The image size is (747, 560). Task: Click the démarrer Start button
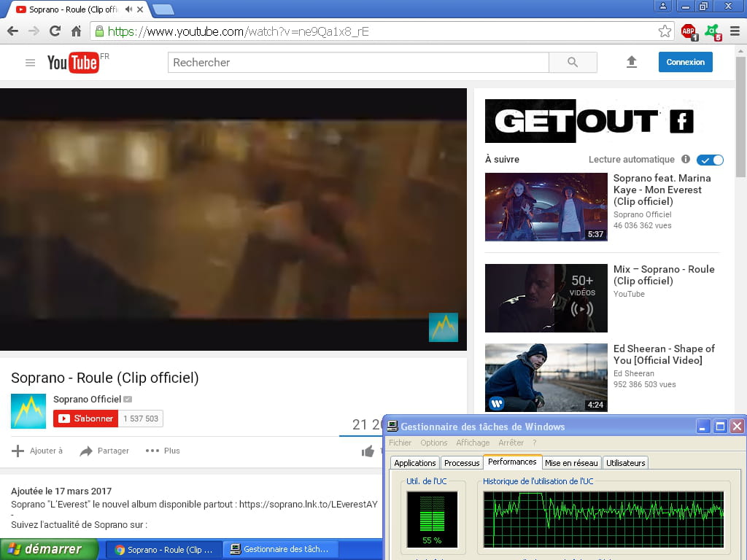[49, 549]
